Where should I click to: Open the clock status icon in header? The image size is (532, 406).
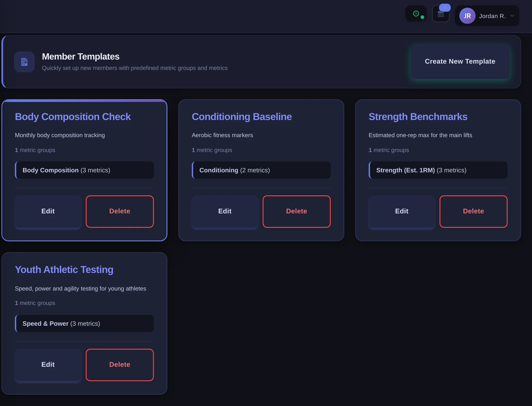pos(416,14)
